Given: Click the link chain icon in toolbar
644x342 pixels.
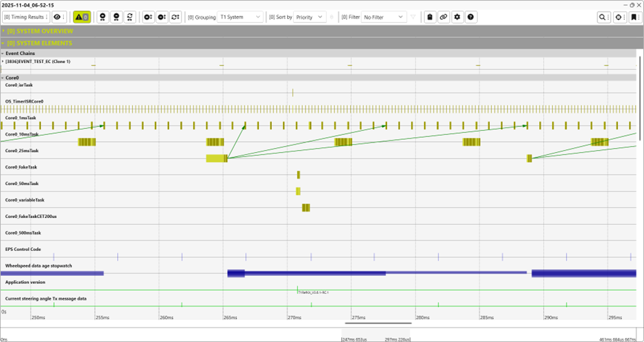Looking at the screenshot, I should (443, 16).
